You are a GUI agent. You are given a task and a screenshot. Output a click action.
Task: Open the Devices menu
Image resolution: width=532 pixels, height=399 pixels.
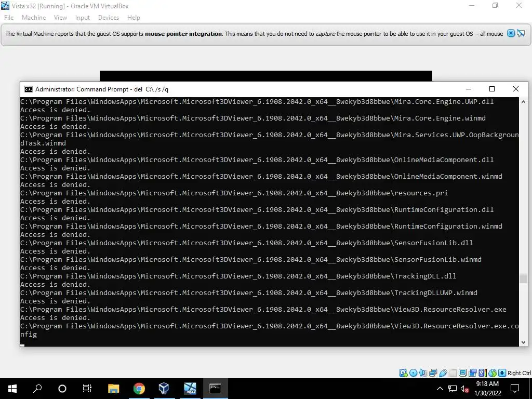[109, 18]
